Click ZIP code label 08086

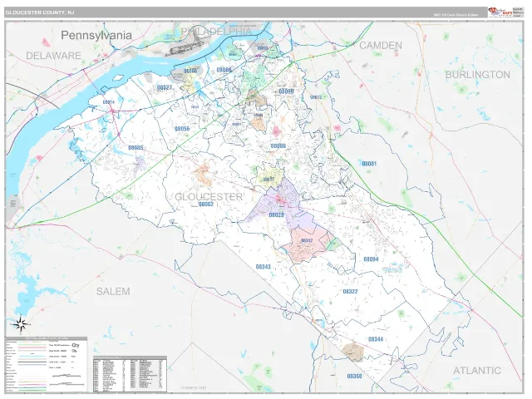(224, 70)
